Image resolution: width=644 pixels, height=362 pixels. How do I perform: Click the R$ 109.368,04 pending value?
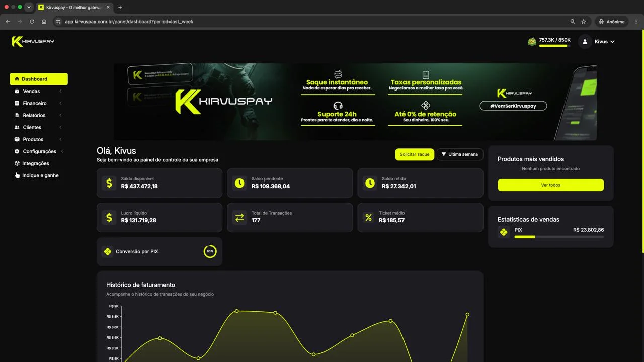tap(271, 186)
